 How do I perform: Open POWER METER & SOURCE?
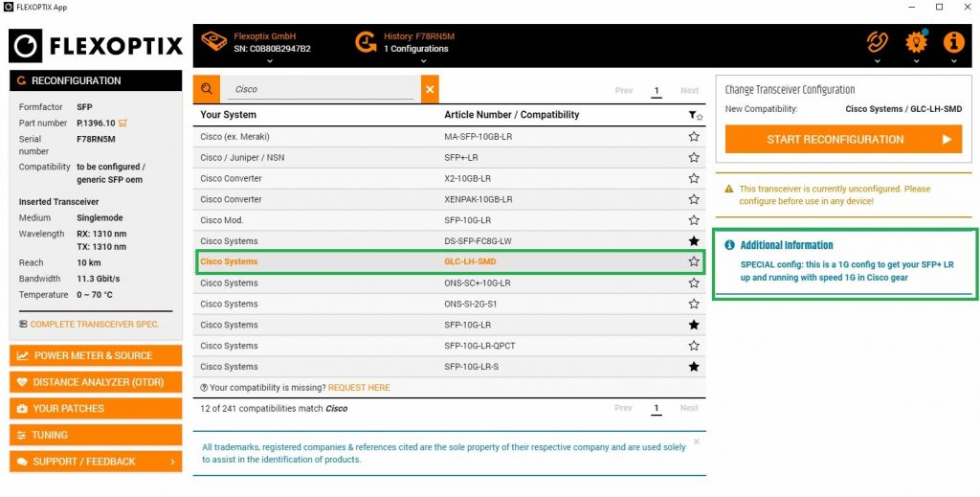click(x=96, y=355)
